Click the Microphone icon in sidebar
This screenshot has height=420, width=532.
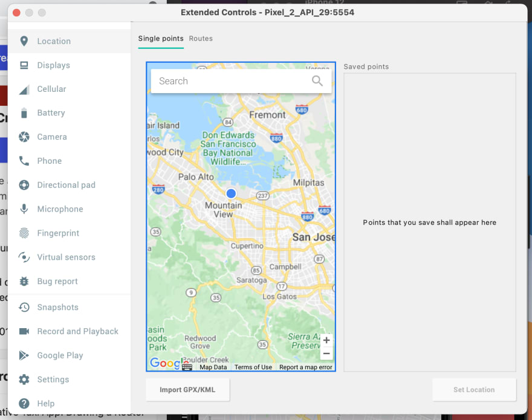point(24,209)
